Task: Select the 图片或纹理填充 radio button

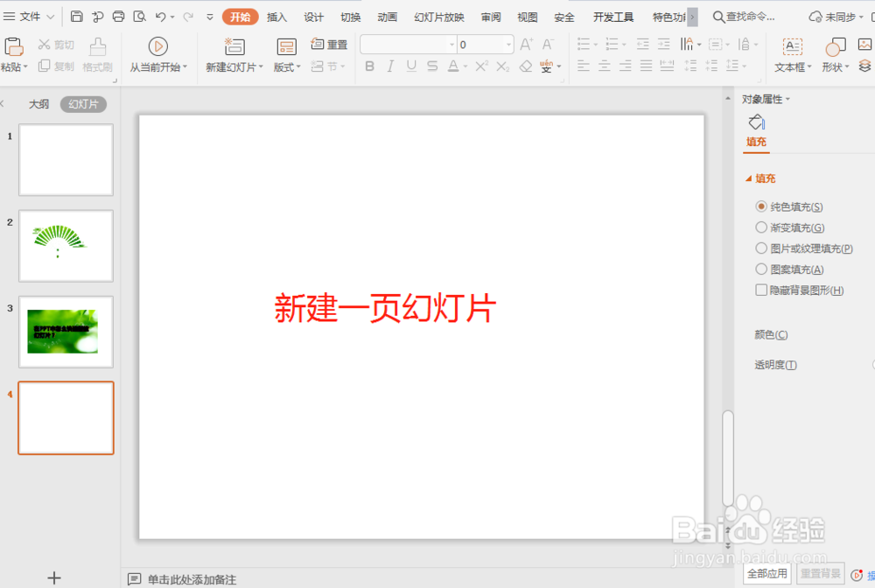Action: pyautogui.click(x=760, y=248)
